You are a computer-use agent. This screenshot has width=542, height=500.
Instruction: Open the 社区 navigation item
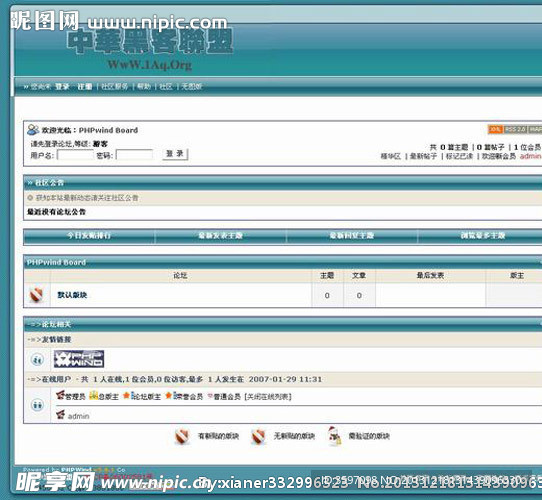coord(166,86)
